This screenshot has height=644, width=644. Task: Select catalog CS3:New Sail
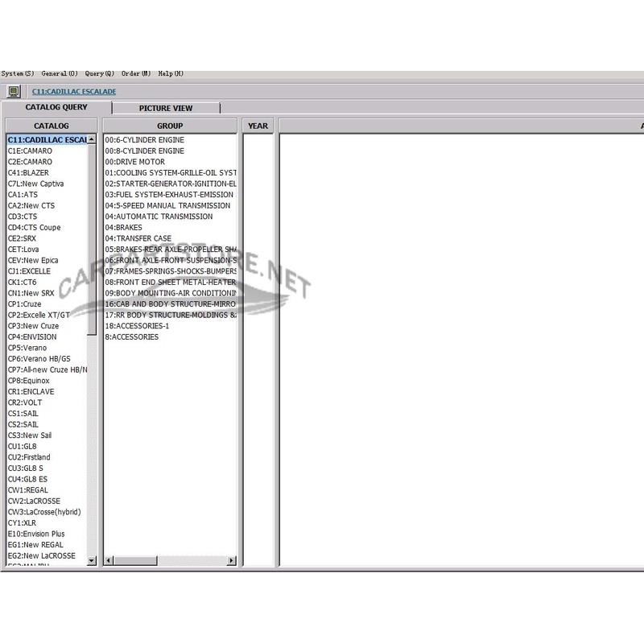(x=30, y=436)
